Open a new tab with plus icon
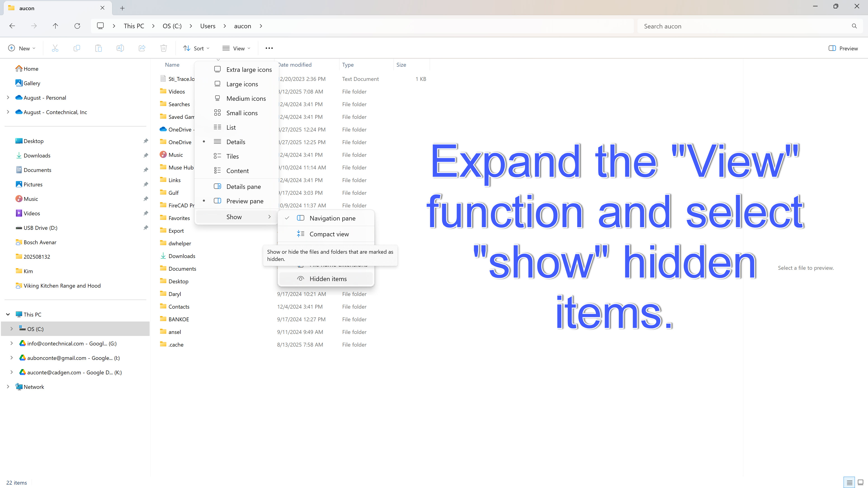Screen dimensions: 868x488 click(122, 8)
